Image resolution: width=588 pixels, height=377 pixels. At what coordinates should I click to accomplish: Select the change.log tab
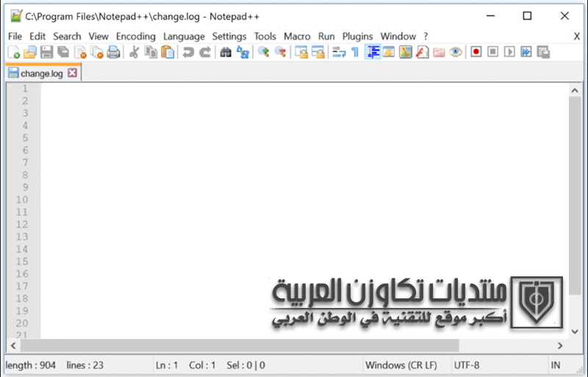tap(42, 73)
